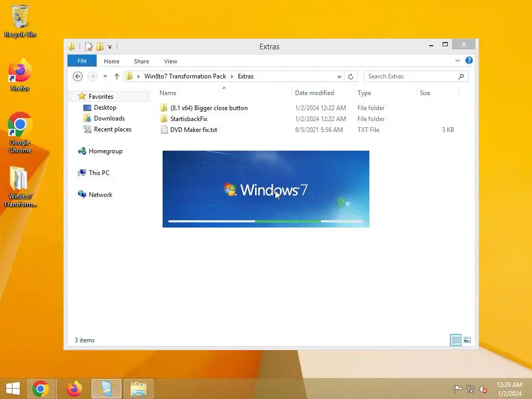The height and width of the screenshot is (399, 532).
Task: Switch to the Share ribbon tab
Action: 141,61
